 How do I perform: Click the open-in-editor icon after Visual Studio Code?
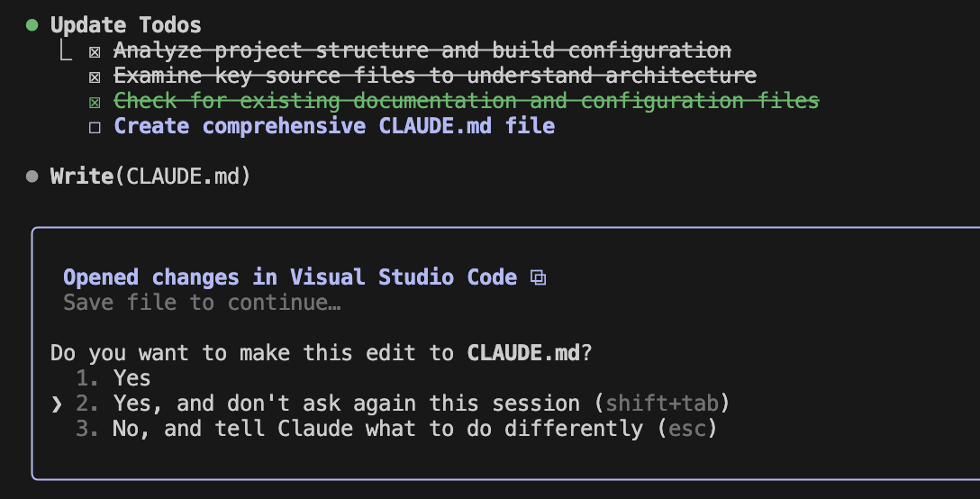(x=538, y=277)
